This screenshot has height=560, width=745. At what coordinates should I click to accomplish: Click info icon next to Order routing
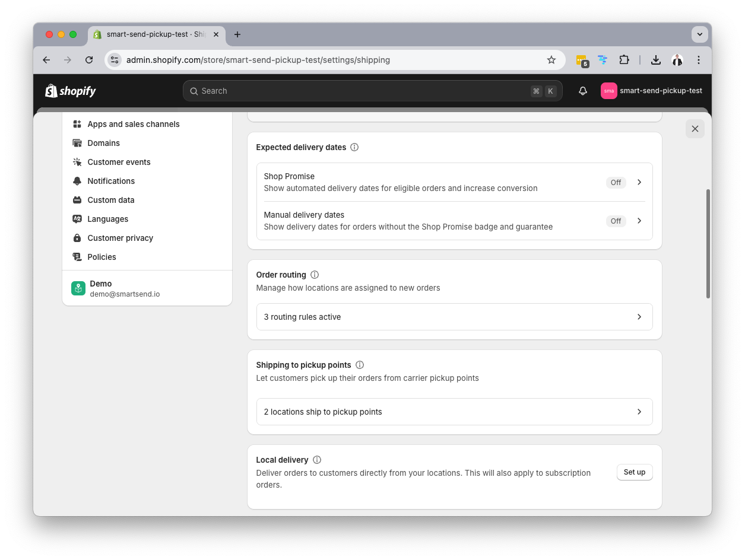click(315, 275)
